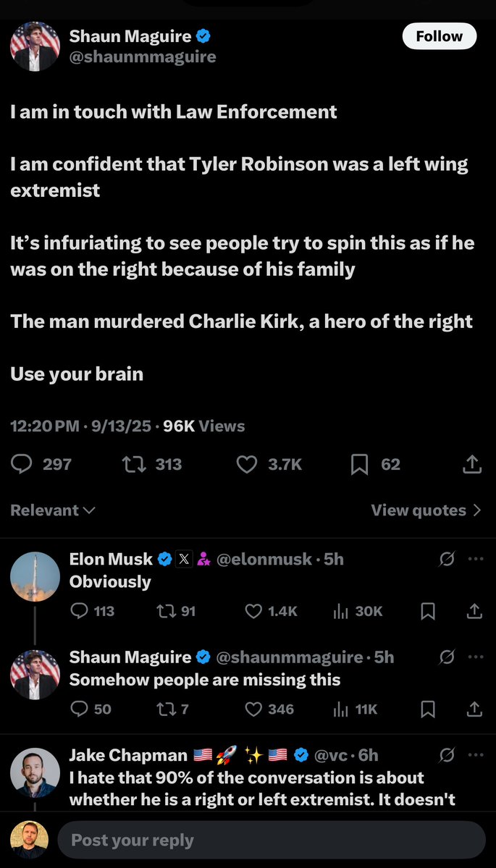Open Shaun Maguire's profile picture at top
This screenshot has height=868, width=496.
pyautogui.click(x=35, y=46)
